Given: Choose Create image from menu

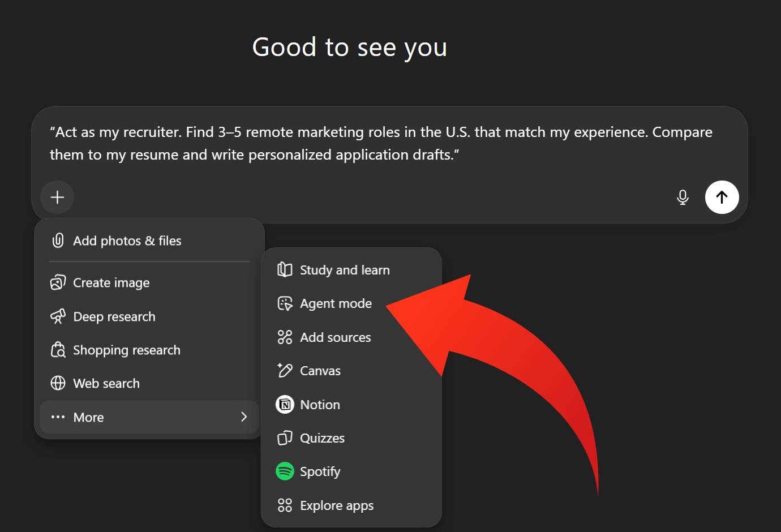Looking at the screenshot, I should (x=111, y=282).
